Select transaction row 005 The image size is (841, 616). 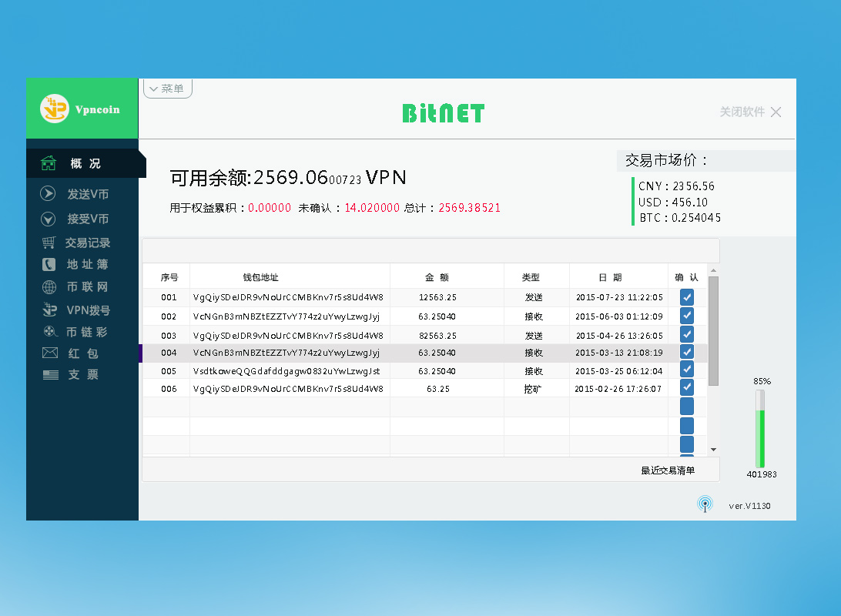point(425,370)
